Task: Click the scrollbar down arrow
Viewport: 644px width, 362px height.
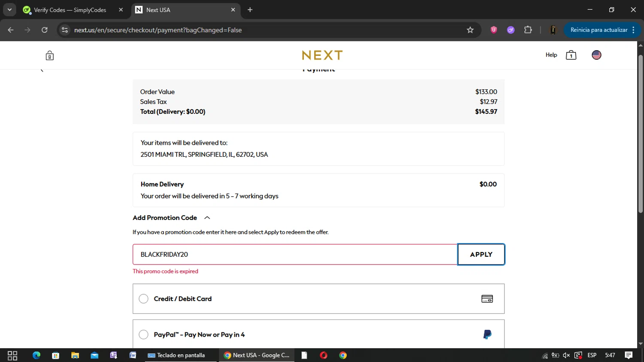Action: (x=641, y=344)
